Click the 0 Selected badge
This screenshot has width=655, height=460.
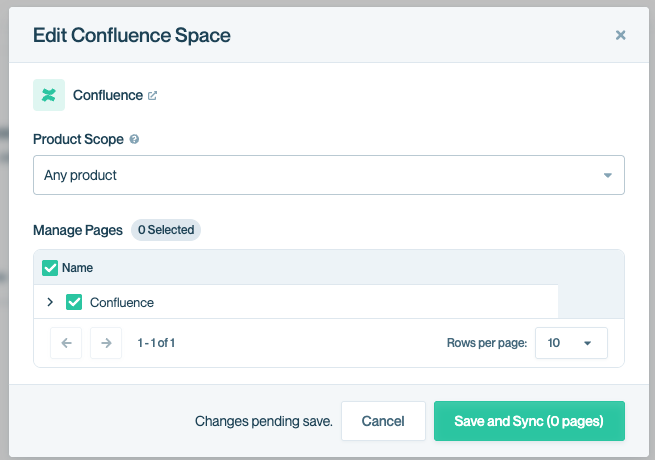[x=166, y=230]
